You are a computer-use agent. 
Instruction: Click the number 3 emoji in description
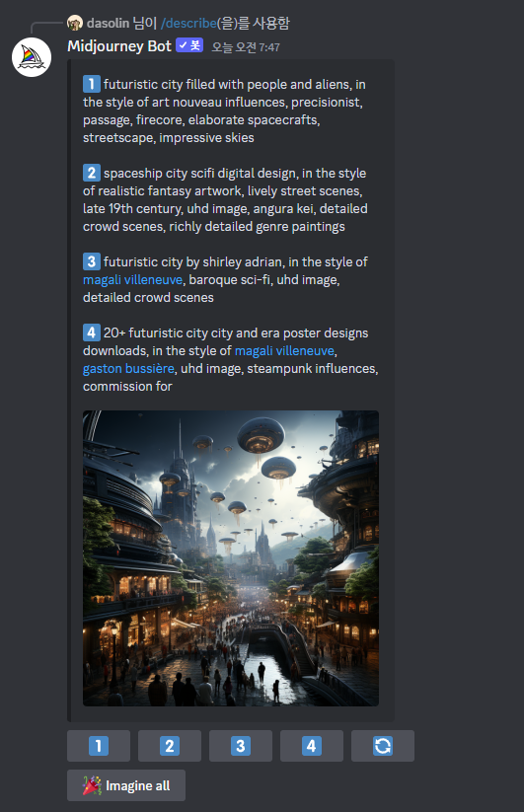click(92, 261)
